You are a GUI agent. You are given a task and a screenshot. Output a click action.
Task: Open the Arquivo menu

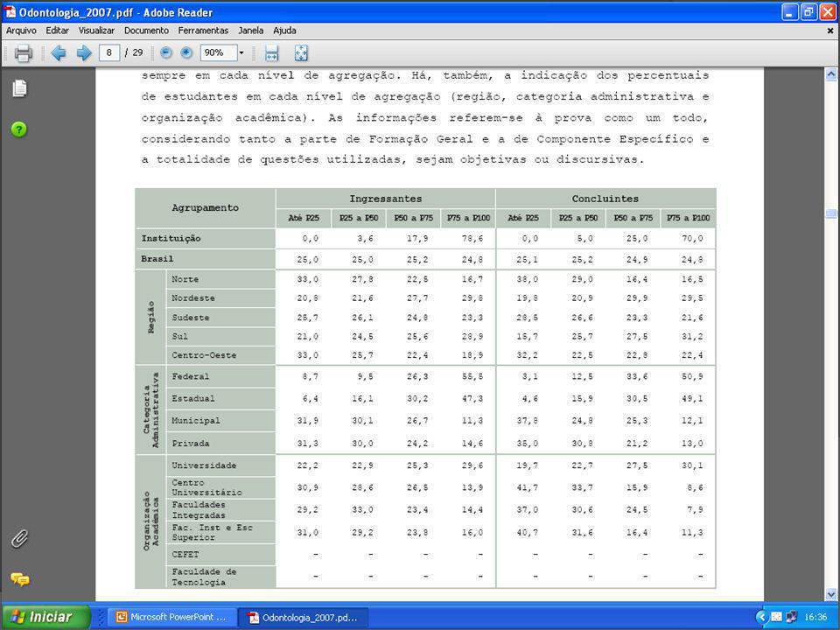(x=21, y=31)
